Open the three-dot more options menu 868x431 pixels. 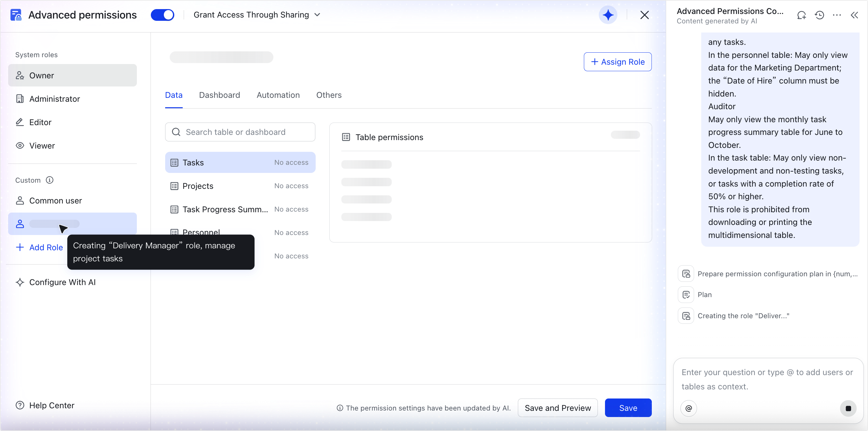(837, 15)
